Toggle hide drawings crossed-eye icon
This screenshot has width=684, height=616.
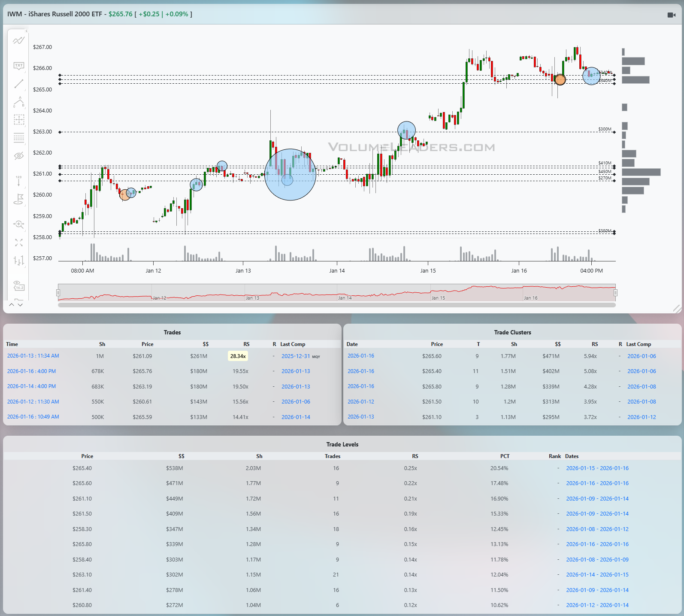18,155
